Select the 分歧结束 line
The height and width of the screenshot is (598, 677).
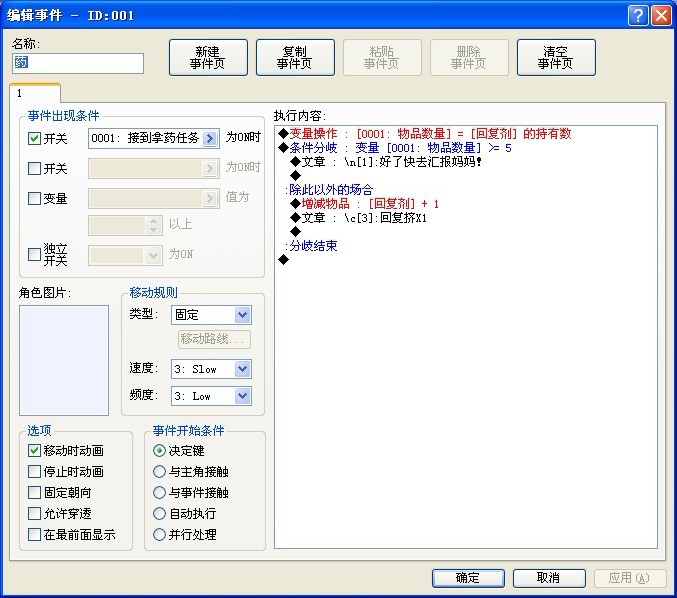310,246
